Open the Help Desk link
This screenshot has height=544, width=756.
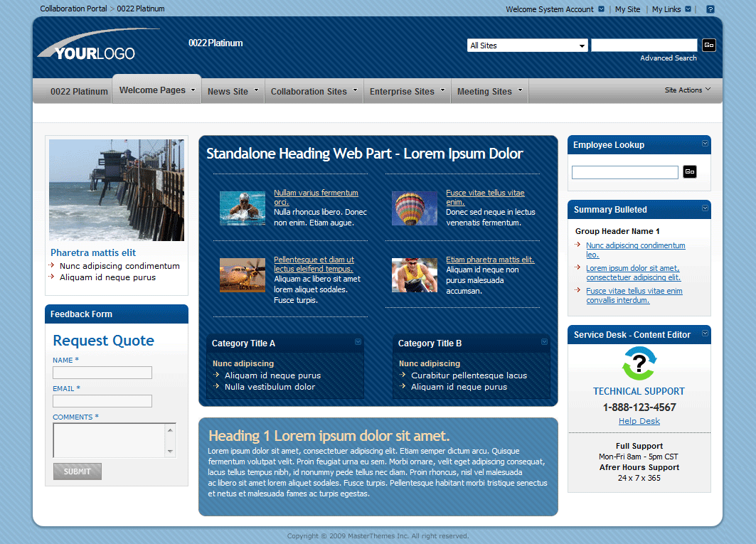click(638, 420)
